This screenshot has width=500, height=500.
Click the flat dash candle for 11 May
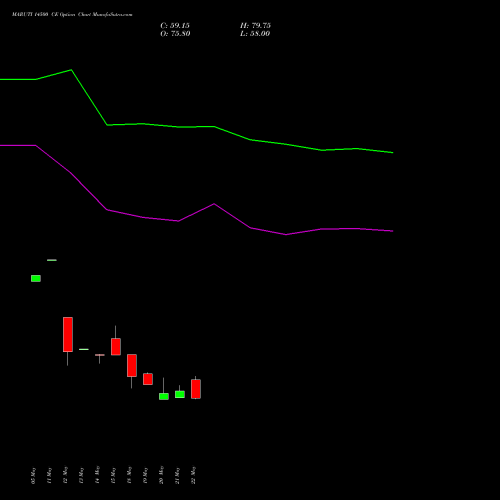52,260
